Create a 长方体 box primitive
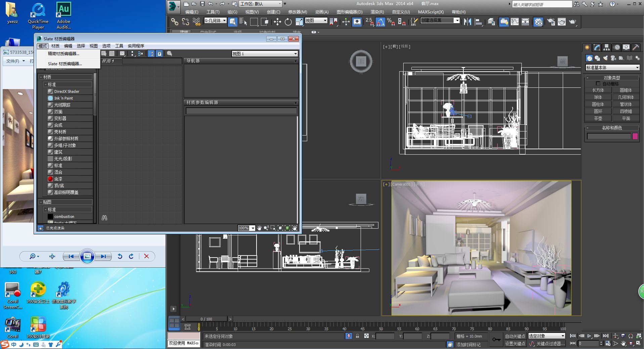Screen dimensions: 644x349 pyautogui.click(x=598, y=90)
